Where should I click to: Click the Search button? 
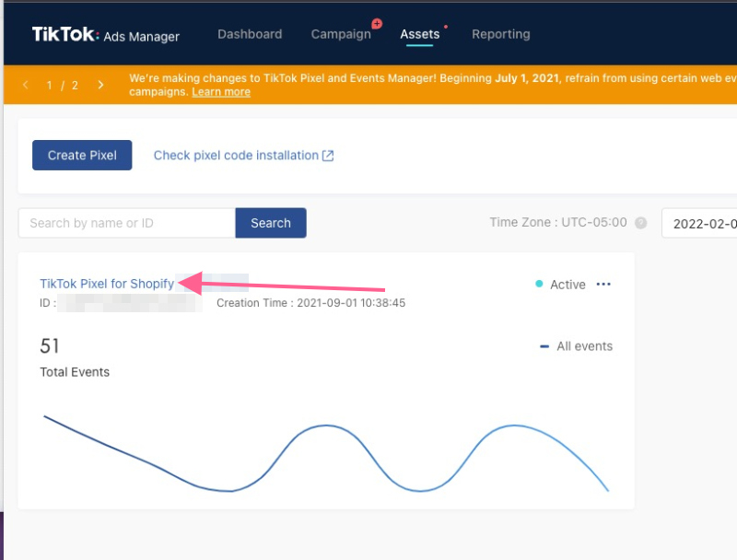[271, 223]
